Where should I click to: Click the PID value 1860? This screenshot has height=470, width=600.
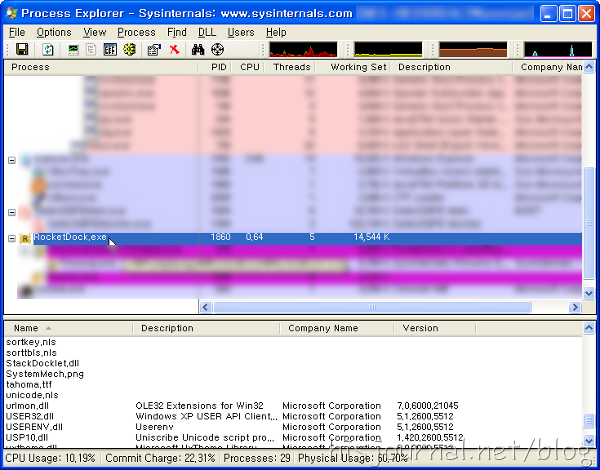[220, 237]
